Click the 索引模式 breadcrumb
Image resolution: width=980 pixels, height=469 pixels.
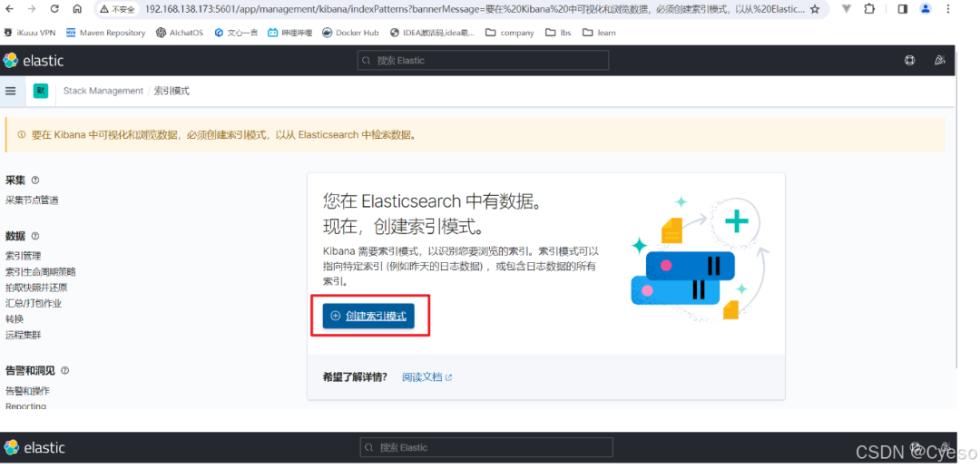(171, 92)
